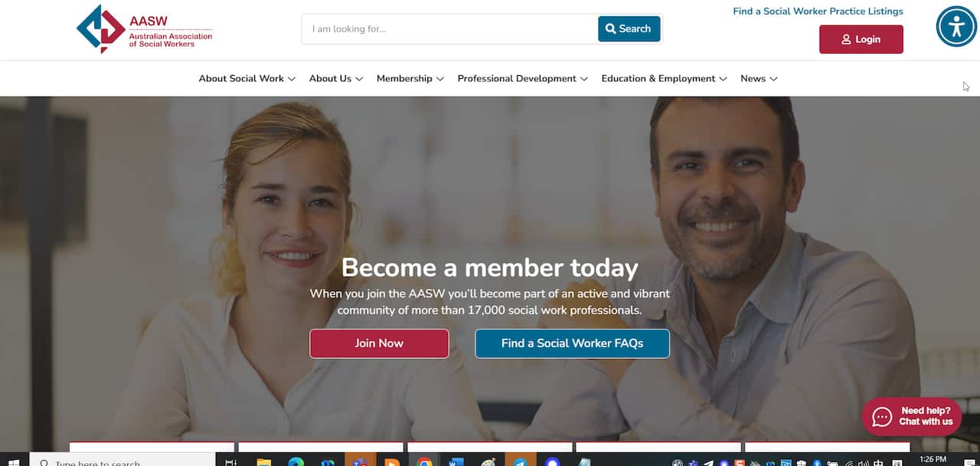Click the Login button with user icon
The height and width of the screenshot is (466, 980).
pos(861,39)
